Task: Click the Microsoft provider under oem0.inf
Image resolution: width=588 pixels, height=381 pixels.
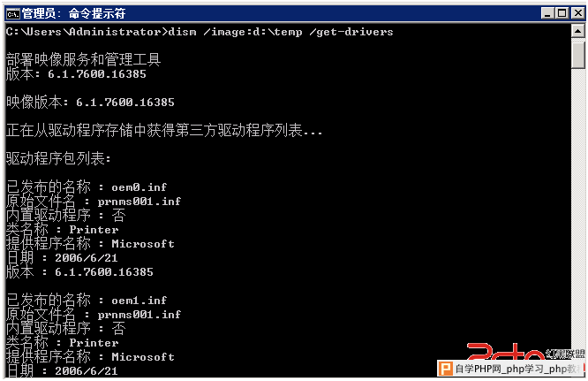Action: (143, 244)
